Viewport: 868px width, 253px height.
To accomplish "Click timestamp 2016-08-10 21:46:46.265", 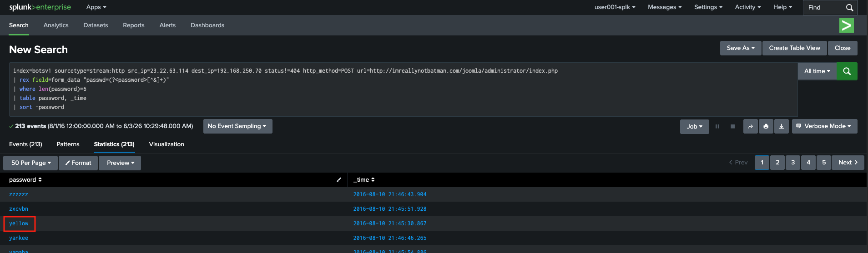I will click(x=390, y=238).
